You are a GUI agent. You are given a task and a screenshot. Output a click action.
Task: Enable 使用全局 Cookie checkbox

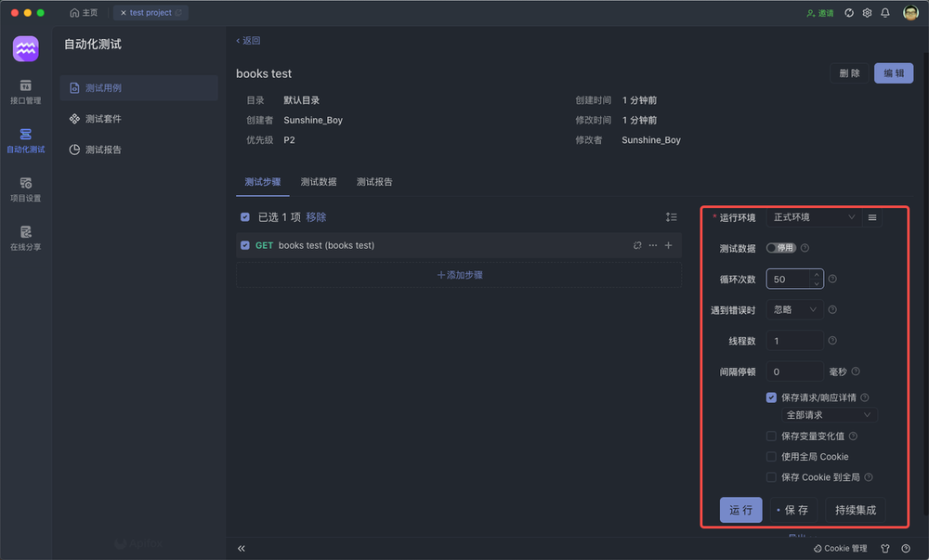[771, 457]
